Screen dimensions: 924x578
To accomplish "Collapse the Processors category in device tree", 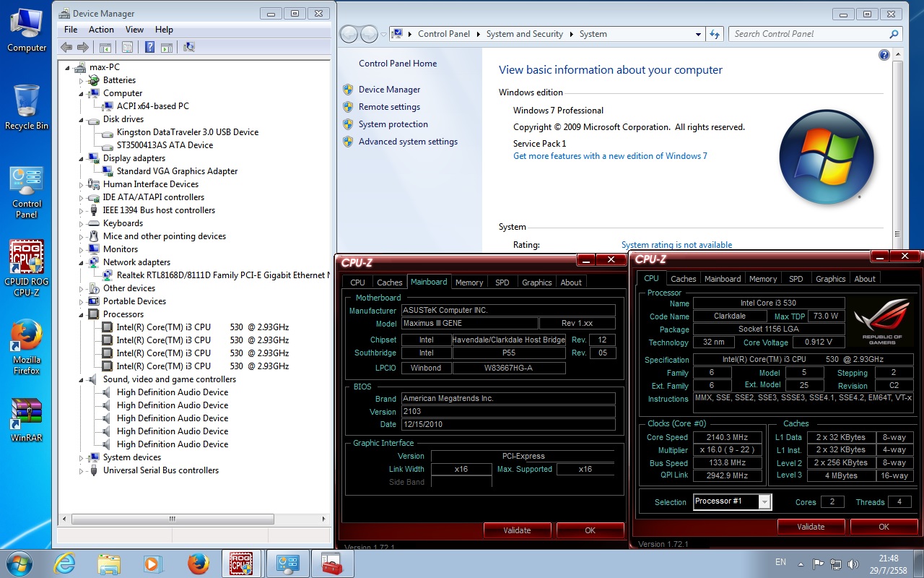I will click(x=82, y=314).
